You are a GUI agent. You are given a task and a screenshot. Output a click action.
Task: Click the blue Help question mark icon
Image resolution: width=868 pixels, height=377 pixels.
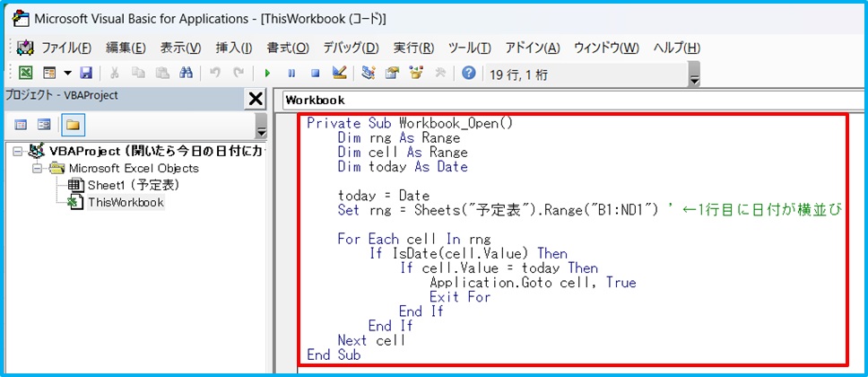tap(469, 74)
